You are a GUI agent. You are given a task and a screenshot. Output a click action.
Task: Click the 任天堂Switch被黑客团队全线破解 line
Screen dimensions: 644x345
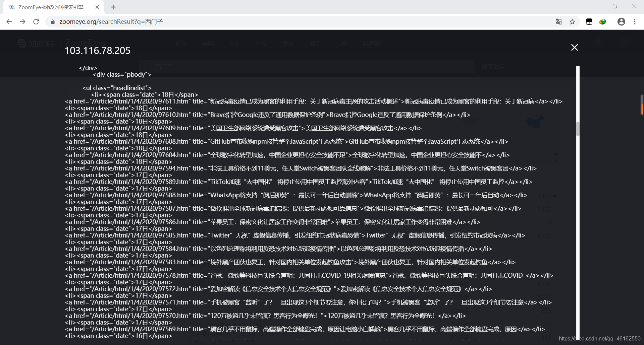click(301, 168)
